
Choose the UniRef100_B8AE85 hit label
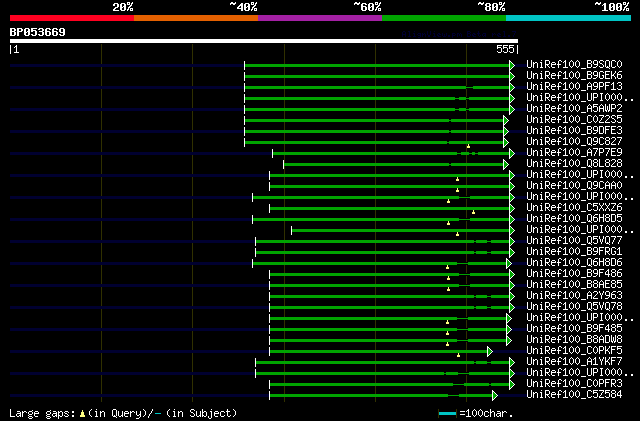tap(574, 285)
